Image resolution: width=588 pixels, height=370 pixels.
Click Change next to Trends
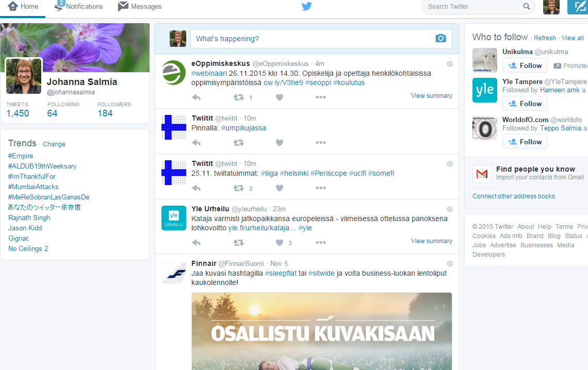[54, 144]
